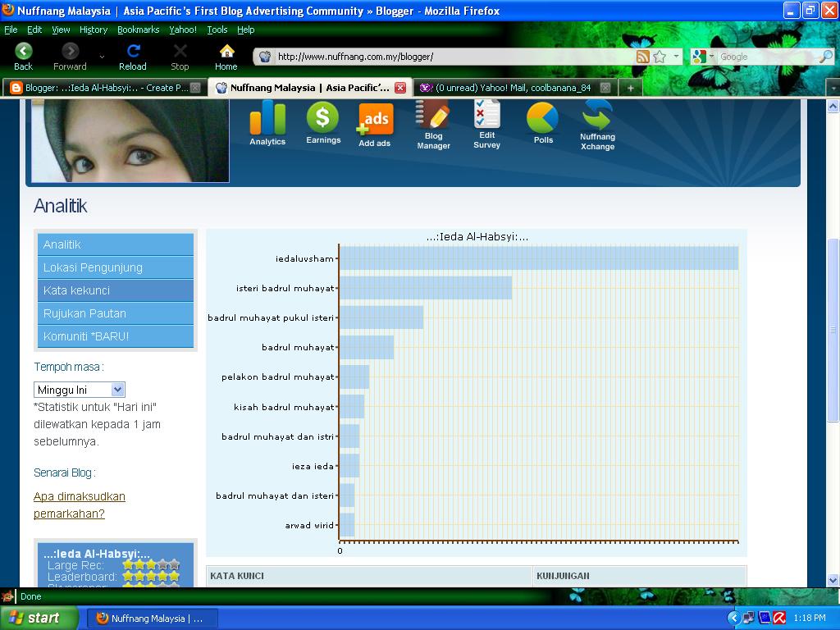Open the Analytics icon
The height and width of the screenshot is (630, 840).
point(267,123)
